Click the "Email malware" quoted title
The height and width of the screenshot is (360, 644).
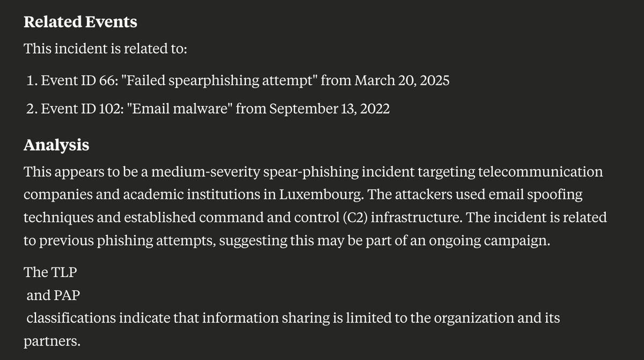[x=180, y=109]
